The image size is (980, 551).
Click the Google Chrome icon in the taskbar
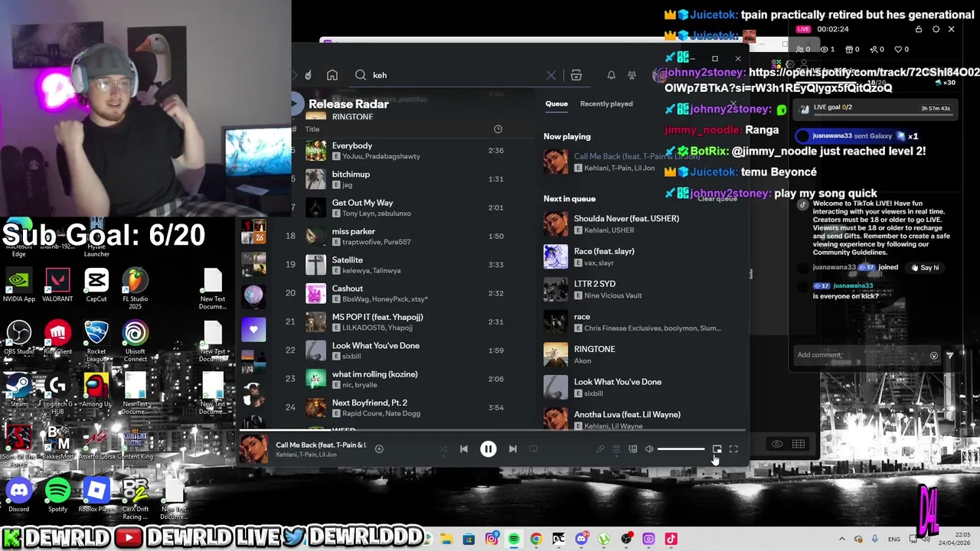pos(536,539)
